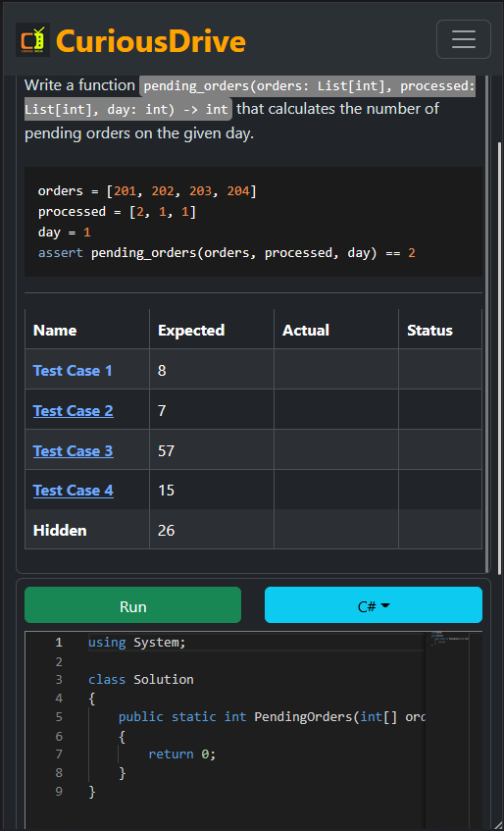This screenshot has width=504, height=831.
Task: Click the CuriousDrive brand title
Action: click(151, 41)
